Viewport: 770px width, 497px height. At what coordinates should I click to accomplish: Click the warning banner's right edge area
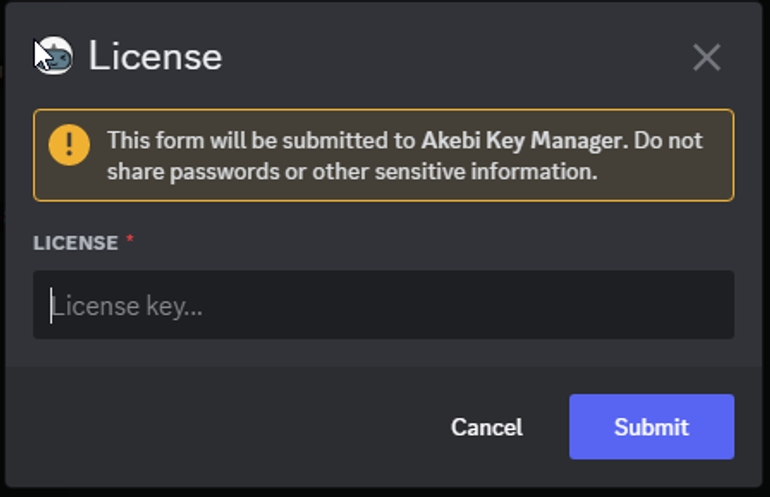coord(716,171)
